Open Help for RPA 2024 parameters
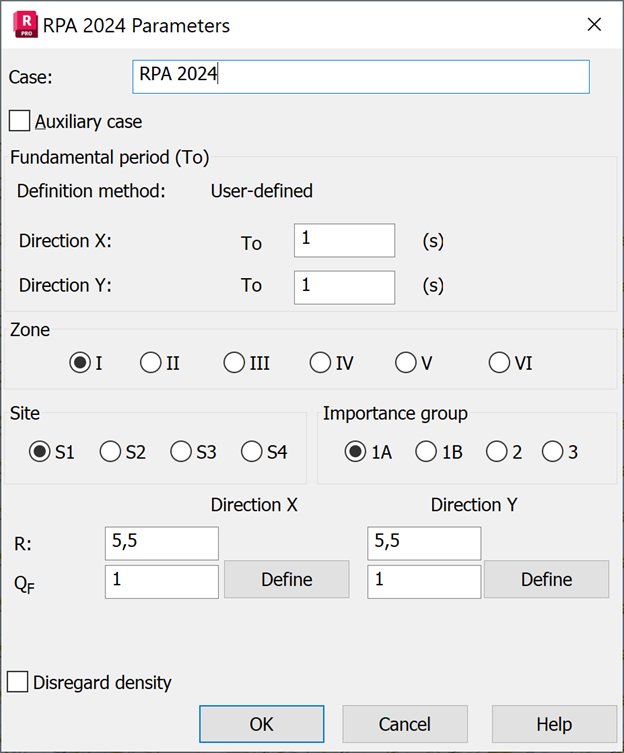 click(x=553, y=724)
